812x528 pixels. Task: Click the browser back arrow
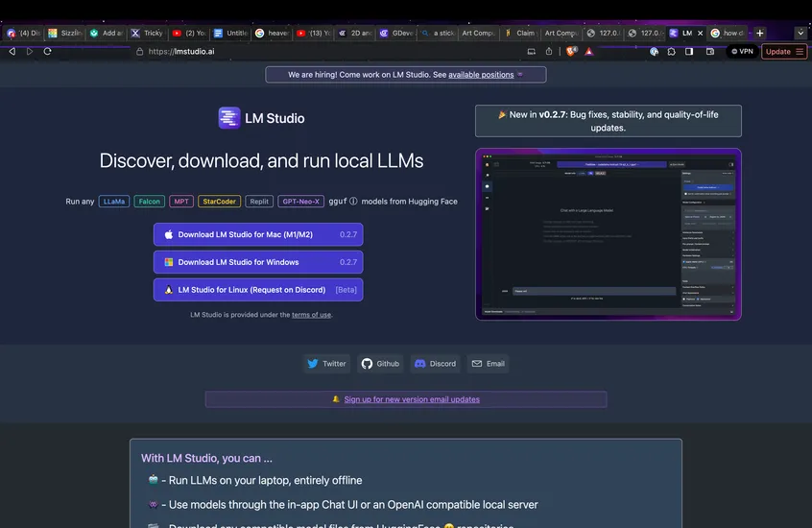click(12, 52)
